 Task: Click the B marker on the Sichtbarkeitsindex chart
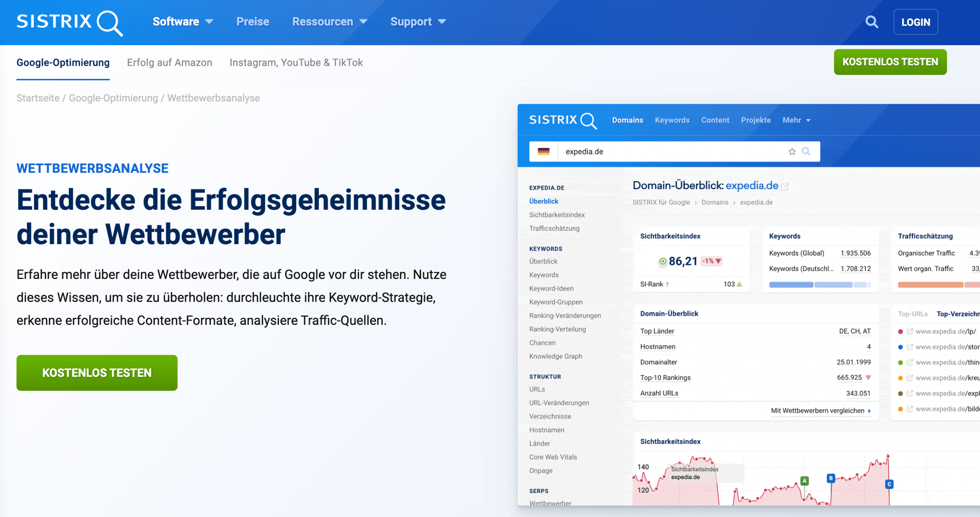pos(831,478)
